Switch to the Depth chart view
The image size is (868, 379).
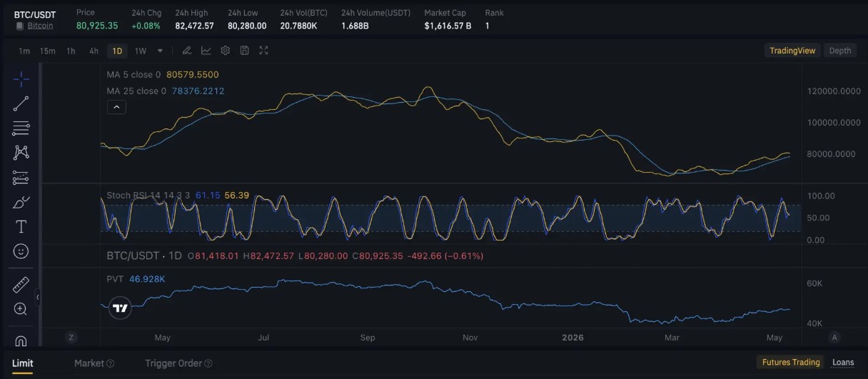tap(840, 51)
